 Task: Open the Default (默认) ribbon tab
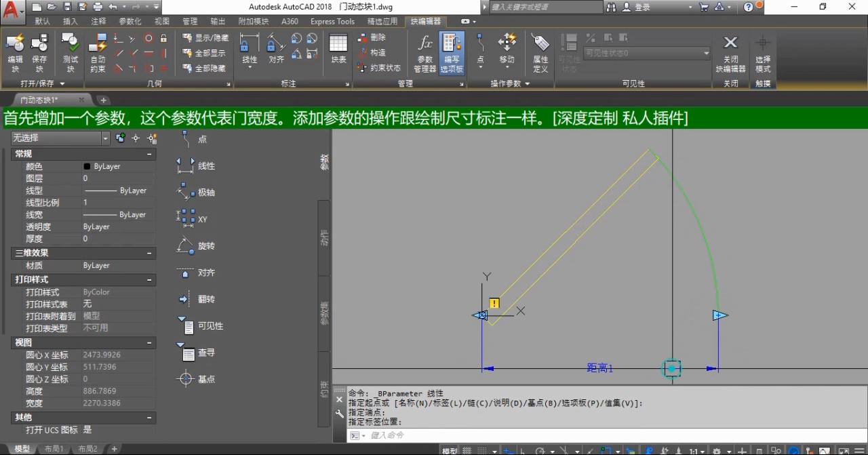point(43,21)
